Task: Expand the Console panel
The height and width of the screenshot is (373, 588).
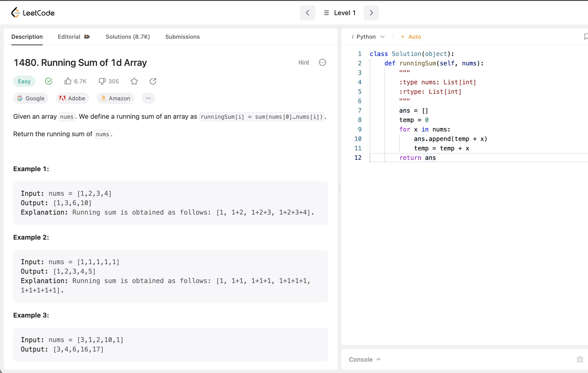Action: coord(364,359)
